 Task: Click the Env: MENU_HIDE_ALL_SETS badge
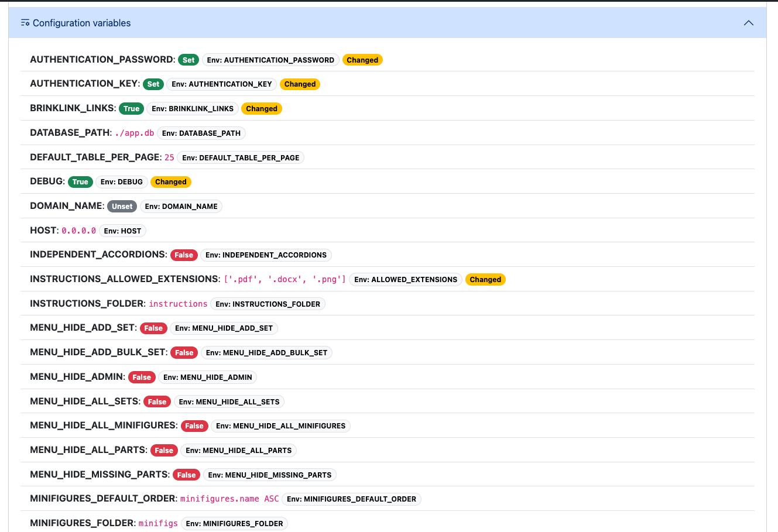click(x=229, y=402)
